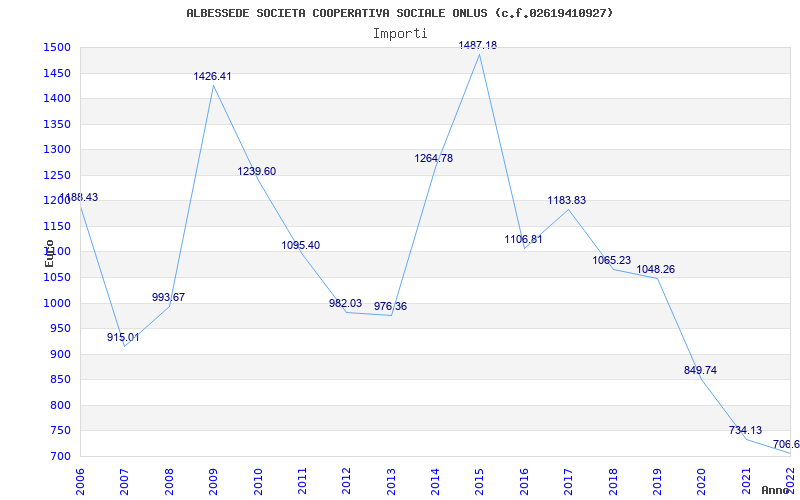Select the 2019 x-axis label
The width and height of the screenshot is (800, 500).
657,481
